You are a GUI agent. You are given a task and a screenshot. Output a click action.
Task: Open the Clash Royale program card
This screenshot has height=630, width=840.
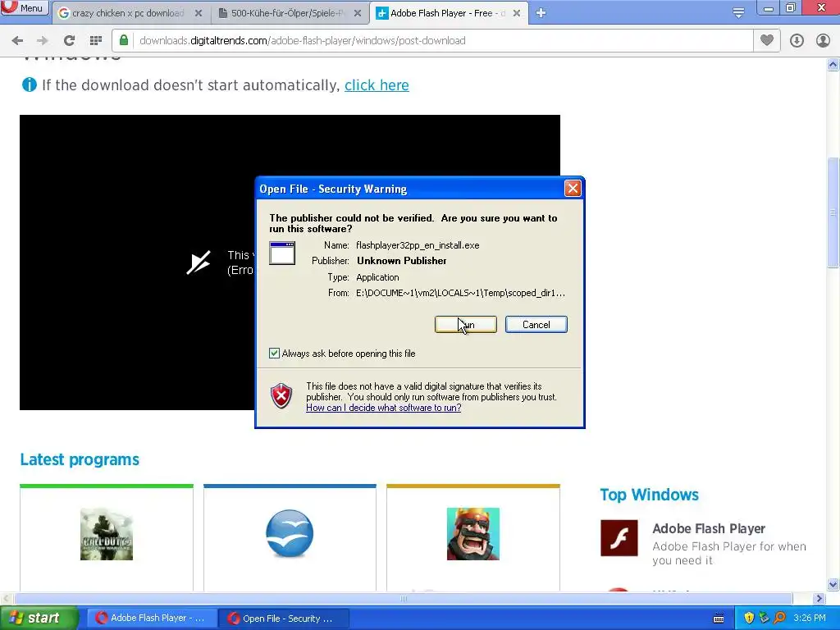click(x=473, y=537)
